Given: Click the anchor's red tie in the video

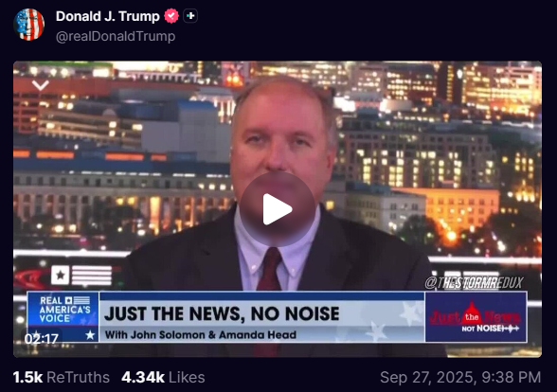Looking at the screenshot, I should 270,269.
